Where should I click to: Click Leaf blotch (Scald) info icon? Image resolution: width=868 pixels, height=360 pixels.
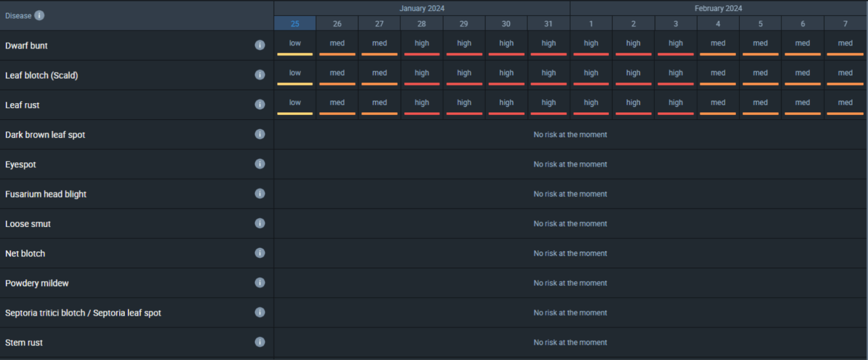[x=260, y=75]
